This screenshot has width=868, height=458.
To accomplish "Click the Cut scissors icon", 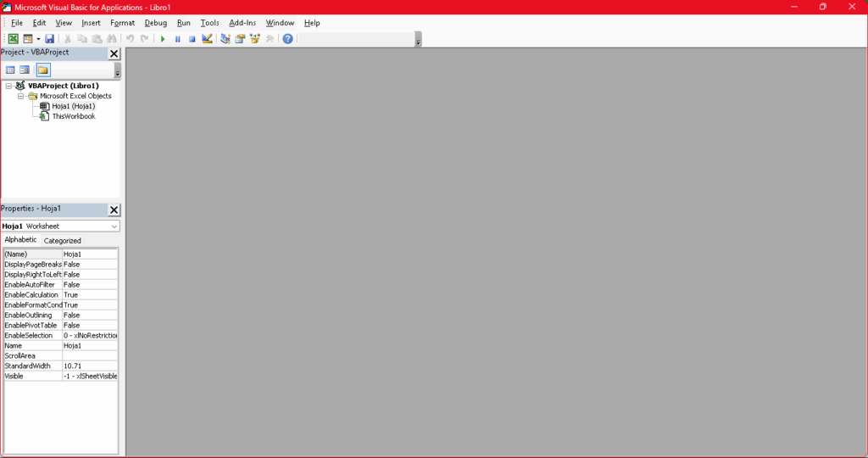I will tap(68, 39).
